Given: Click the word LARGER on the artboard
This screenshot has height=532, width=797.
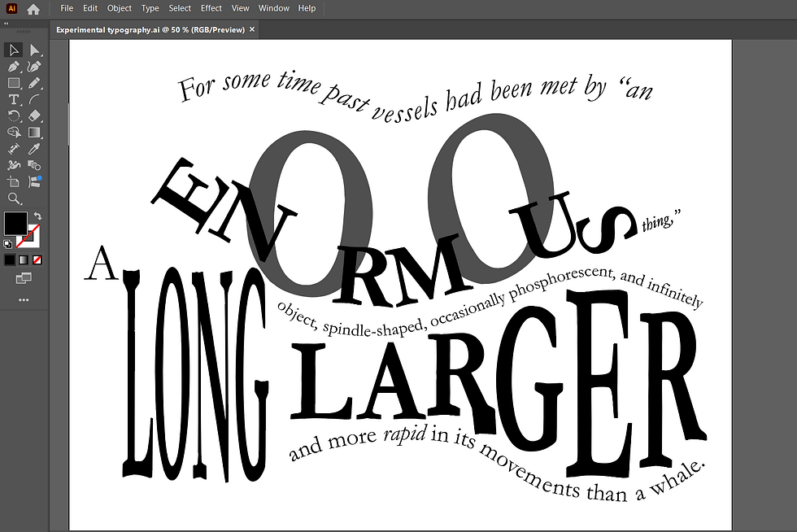Looking at the screenshot, I should pyautogui.click(x=498, y=382).
